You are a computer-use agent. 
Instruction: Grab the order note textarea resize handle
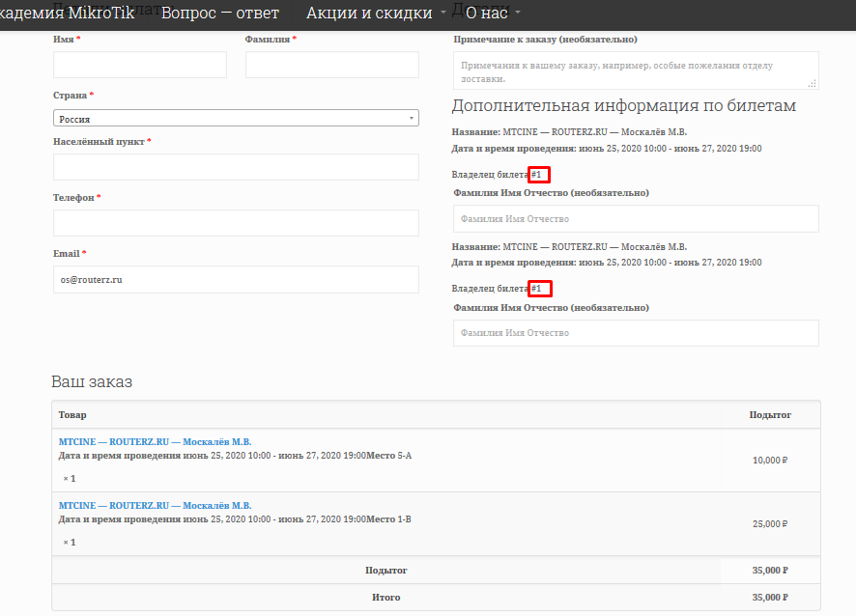pyautogui.click(x=813, y=85)
